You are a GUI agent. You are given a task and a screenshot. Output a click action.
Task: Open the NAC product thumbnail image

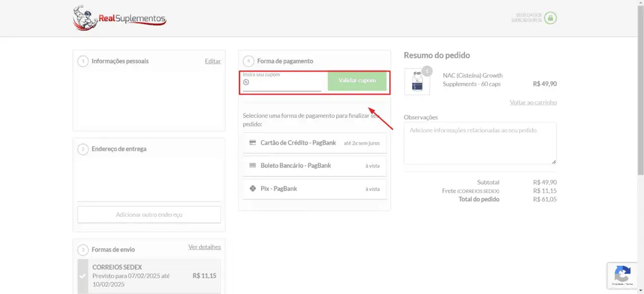(417, 82)
